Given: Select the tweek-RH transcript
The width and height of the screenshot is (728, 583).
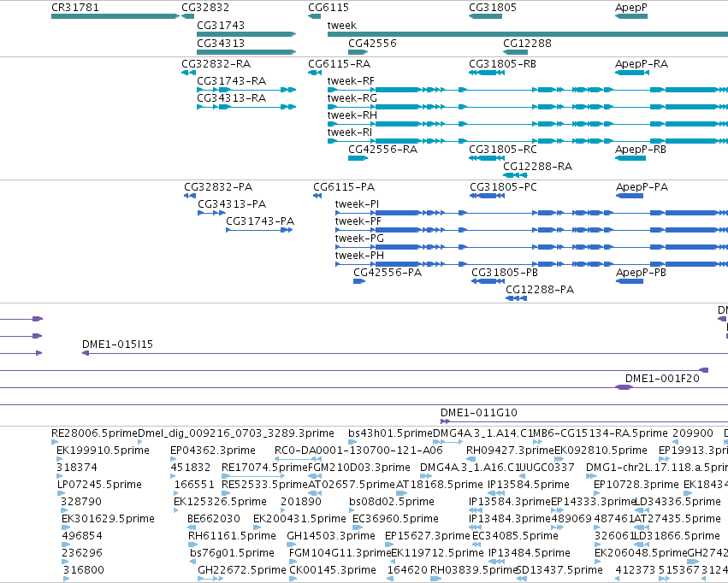Looking at the screenshot, I should tap(528, 124).
